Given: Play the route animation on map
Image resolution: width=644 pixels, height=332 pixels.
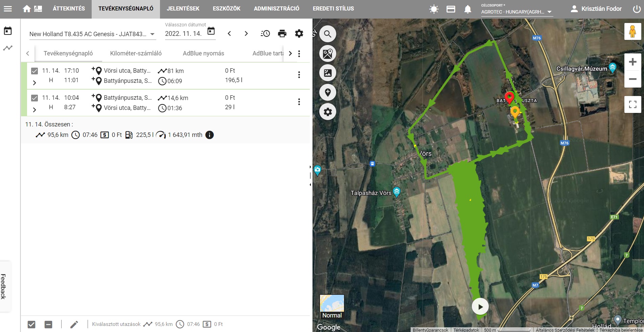Looking at the screenshot, I should point(480,307).
